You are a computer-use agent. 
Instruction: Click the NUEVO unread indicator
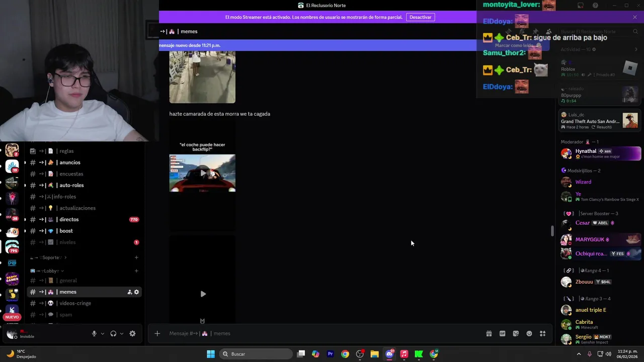pos(12,317)
